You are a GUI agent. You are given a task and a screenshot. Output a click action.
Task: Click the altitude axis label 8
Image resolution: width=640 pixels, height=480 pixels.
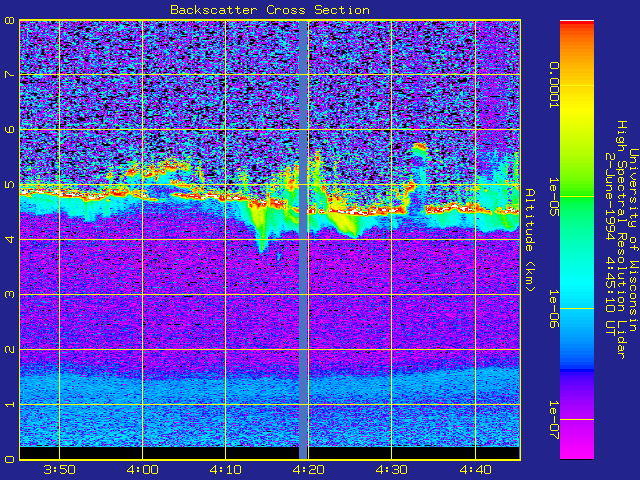pyautogui.click(x=9, y=20)
